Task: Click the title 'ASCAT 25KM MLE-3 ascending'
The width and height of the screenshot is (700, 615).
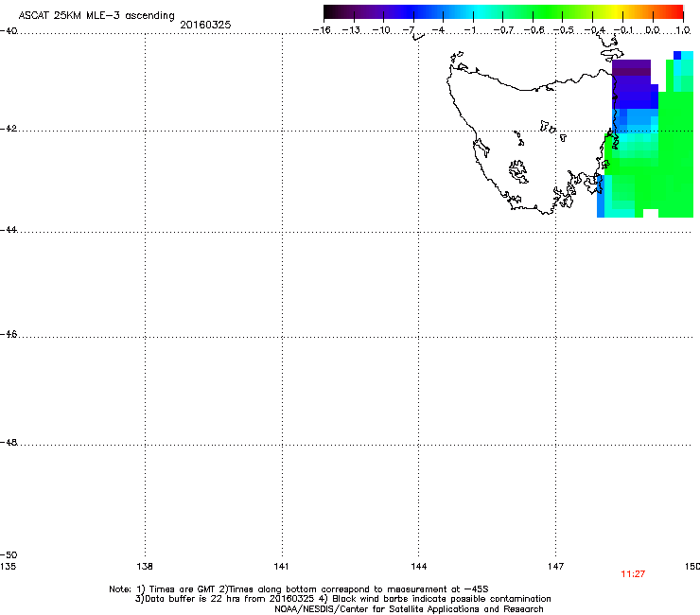Action: click(96, 16)
